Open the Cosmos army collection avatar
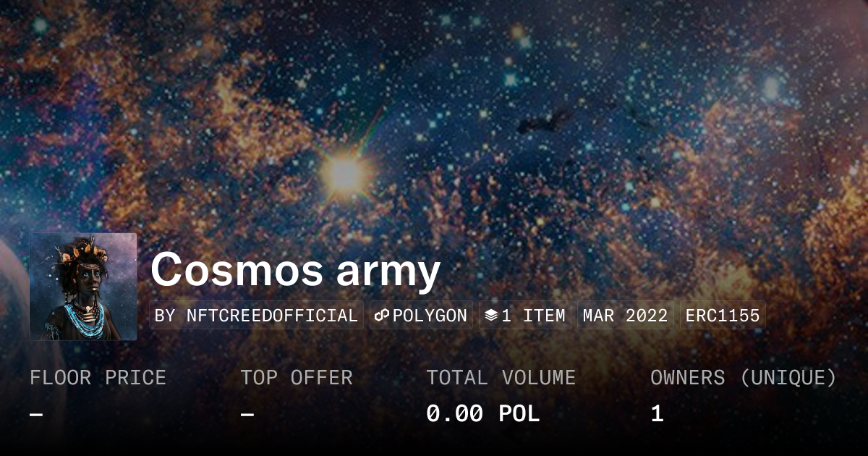Image resolution: width=868 pixels, height=456 pixels. 83,287
